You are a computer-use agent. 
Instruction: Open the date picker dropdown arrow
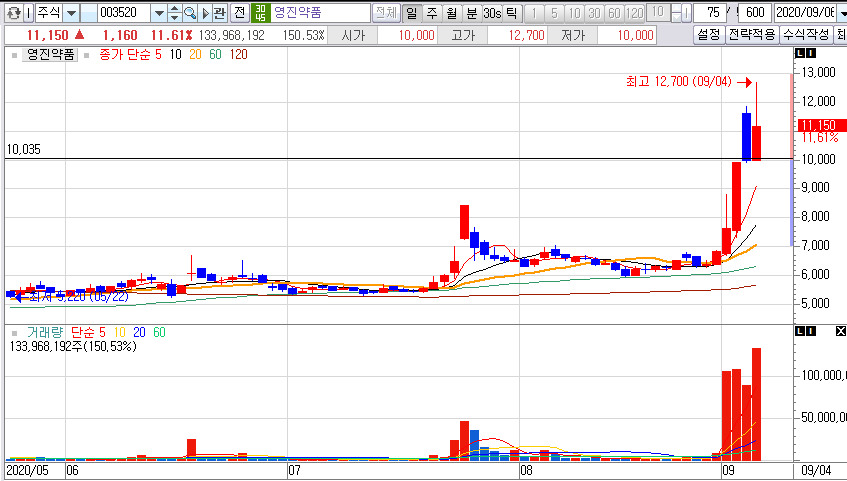coord(841,13)
